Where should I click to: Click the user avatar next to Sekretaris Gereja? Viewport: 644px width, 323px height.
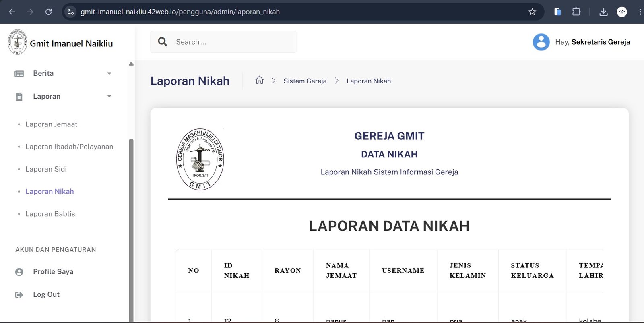click(541, 42)
